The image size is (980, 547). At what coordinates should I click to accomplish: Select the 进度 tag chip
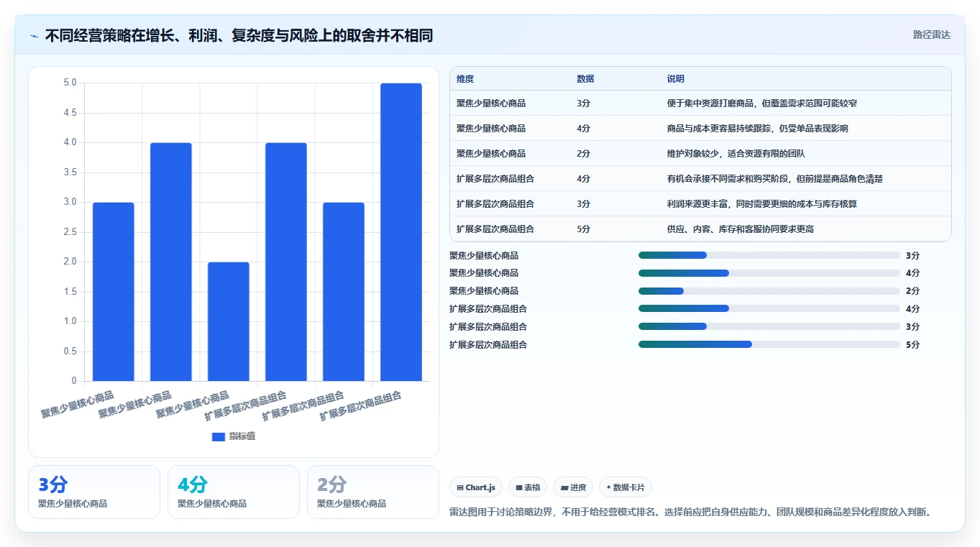point(573,487)
